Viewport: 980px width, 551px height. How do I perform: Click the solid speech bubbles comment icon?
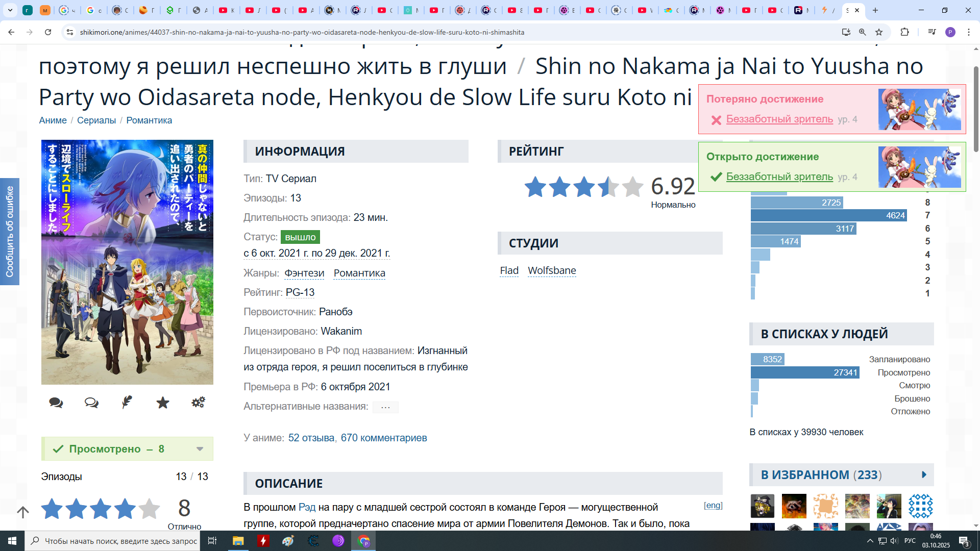(56, 403)
